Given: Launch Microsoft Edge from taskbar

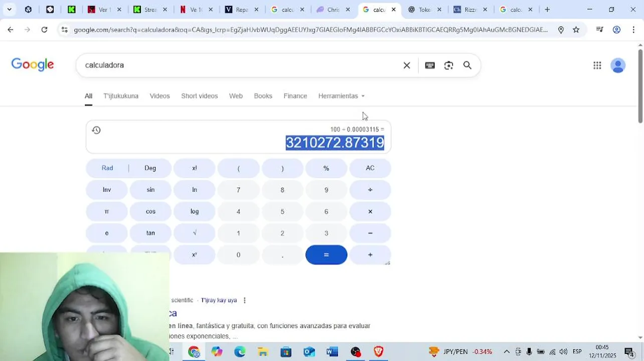Looking at the screenshot, I should (x=240, y=351).
